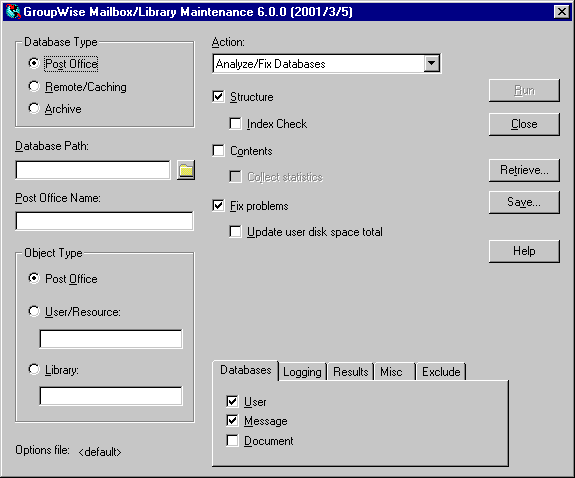Screen dimensions: 575x478
Task: Click the Run button
Action: point(524,90)
